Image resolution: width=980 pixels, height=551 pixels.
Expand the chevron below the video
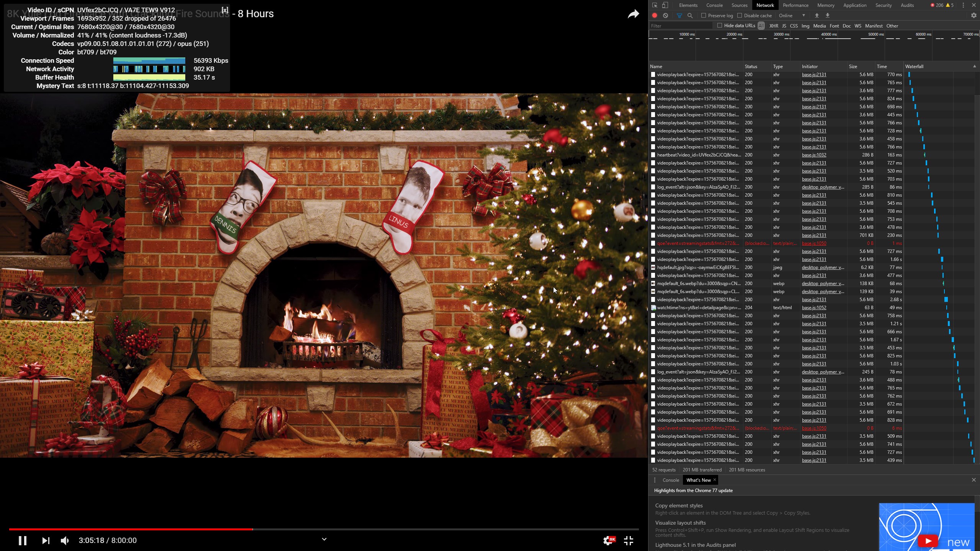(324, 540)
